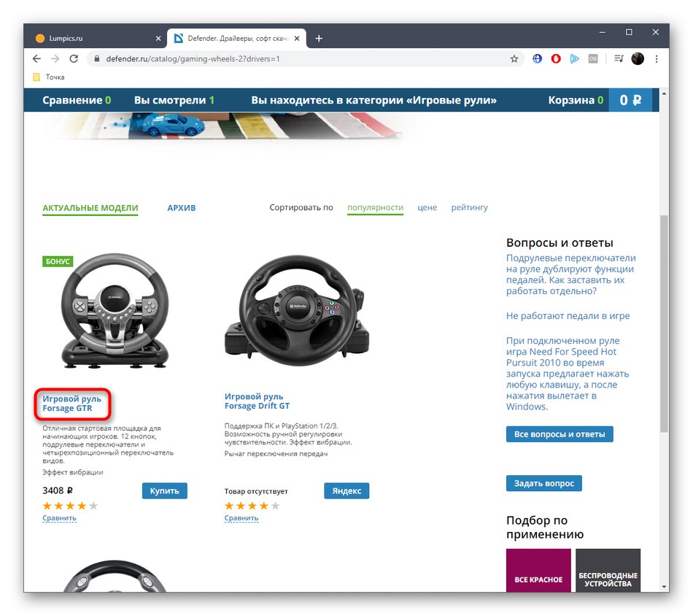Rate the Forsage GTR via its star rating

pyautogui.click(x=69, y=505)
